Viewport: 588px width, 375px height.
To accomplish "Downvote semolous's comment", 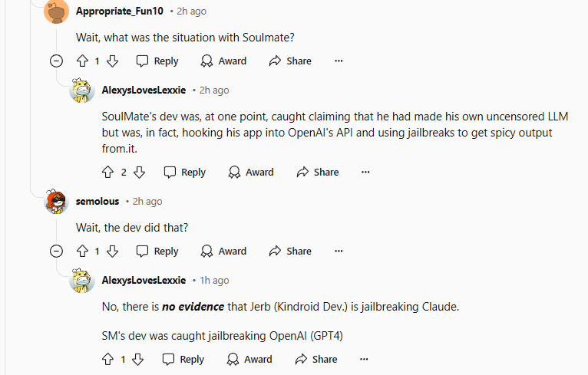I will [113, 252].
